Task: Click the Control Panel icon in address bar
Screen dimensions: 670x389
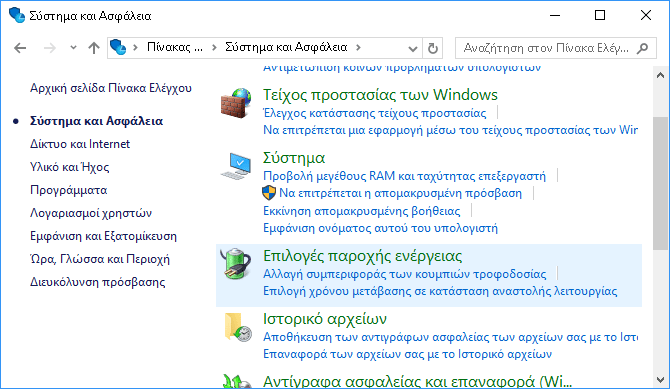Action: pyautogui.click(x=118, y=47)
